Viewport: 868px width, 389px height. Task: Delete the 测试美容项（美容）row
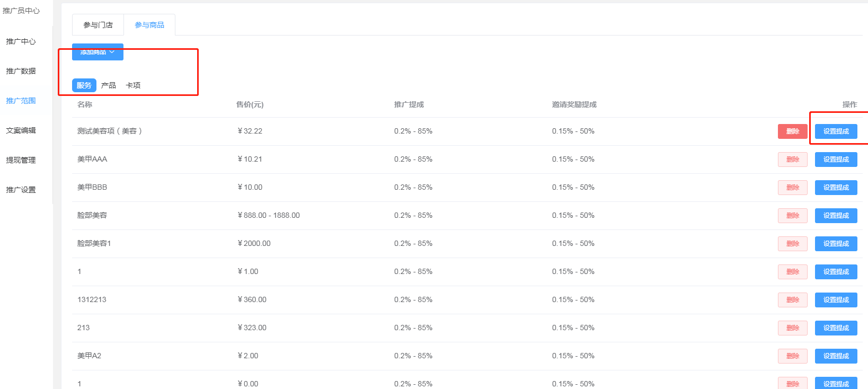tap(792, 131)
